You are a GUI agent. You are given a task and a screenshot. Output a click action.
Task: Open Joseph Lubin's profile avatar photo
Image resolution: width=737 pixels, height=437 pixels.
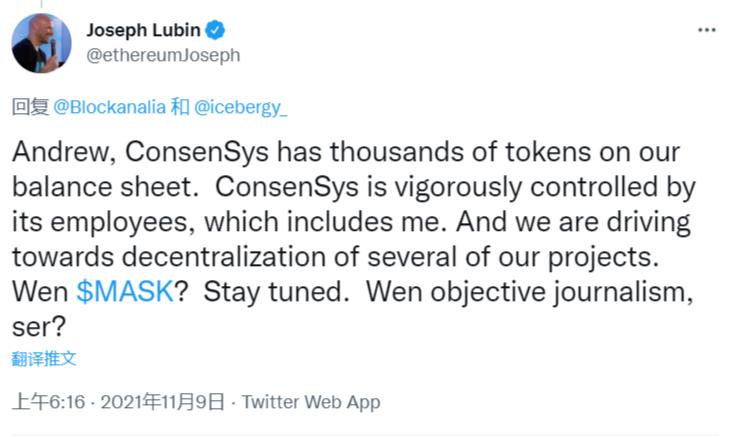(x=41, y=43)
